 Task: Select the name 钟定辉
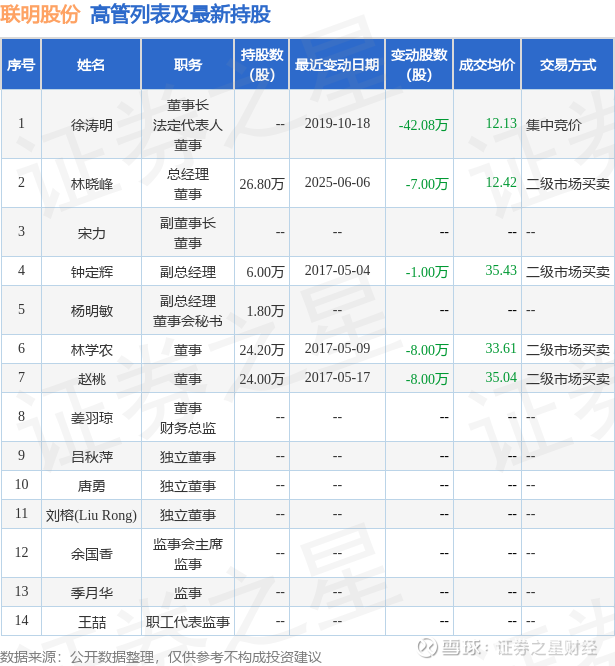tap(92, 272)
